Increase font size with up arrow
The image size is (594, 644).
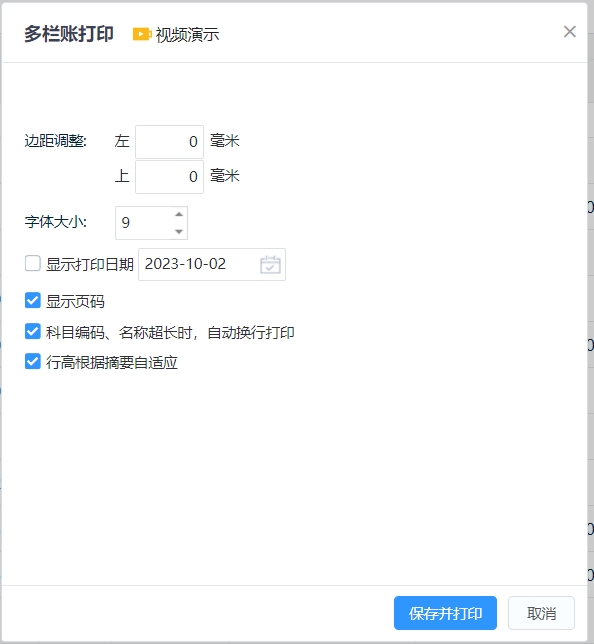tap(179, 214)
